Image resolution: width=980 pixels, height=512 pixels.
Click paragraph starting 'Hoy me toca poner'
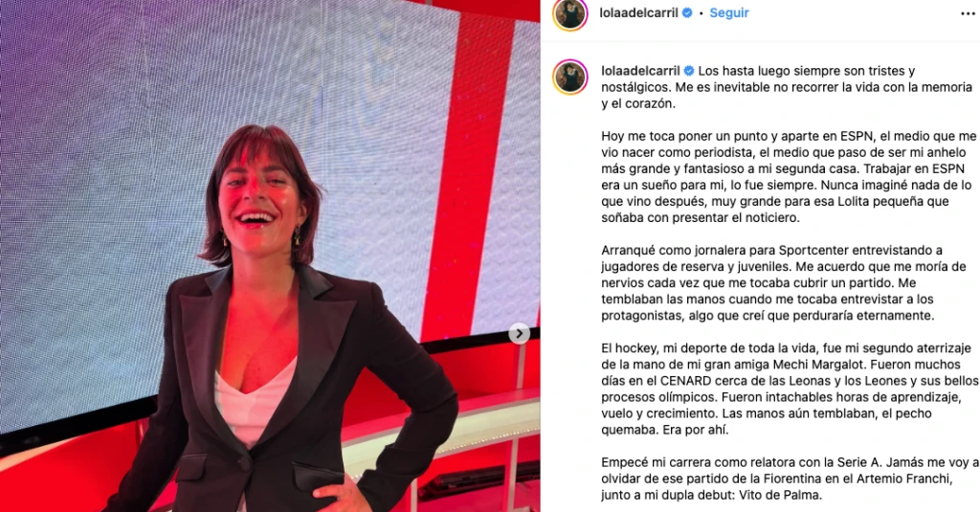coord(789,177)
